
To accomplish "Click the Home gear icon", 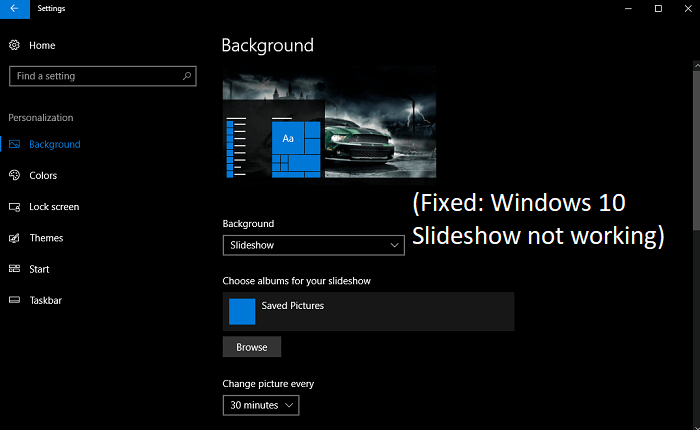I will coord(14,45).
